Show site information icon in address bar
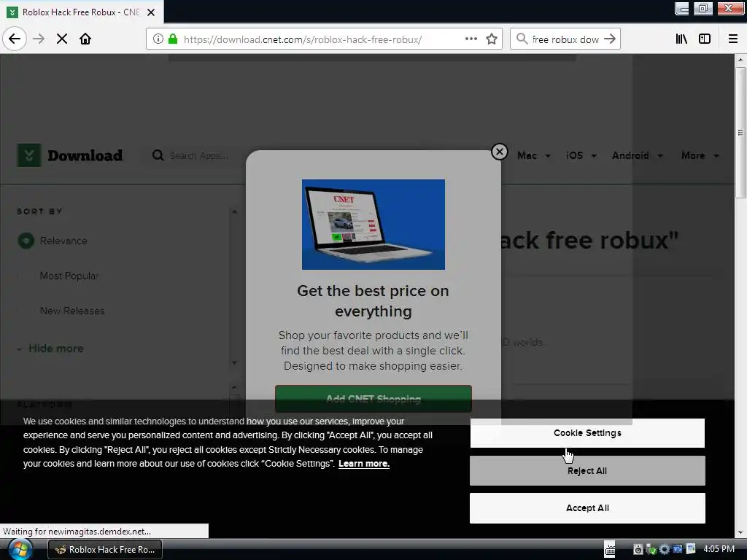The height and width of the screenshot is (560, 747). [158, 39]
